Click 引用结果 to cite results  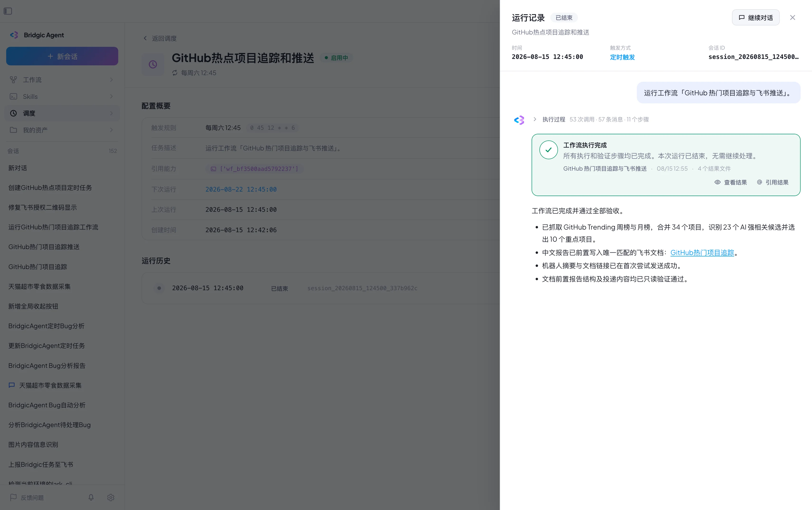tap(772, 183)
